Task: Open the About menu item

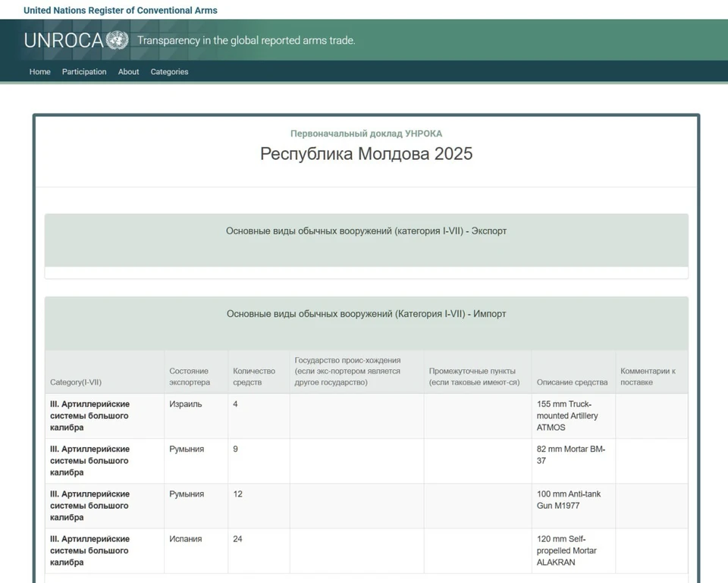Action: click(x=128, y=71)
